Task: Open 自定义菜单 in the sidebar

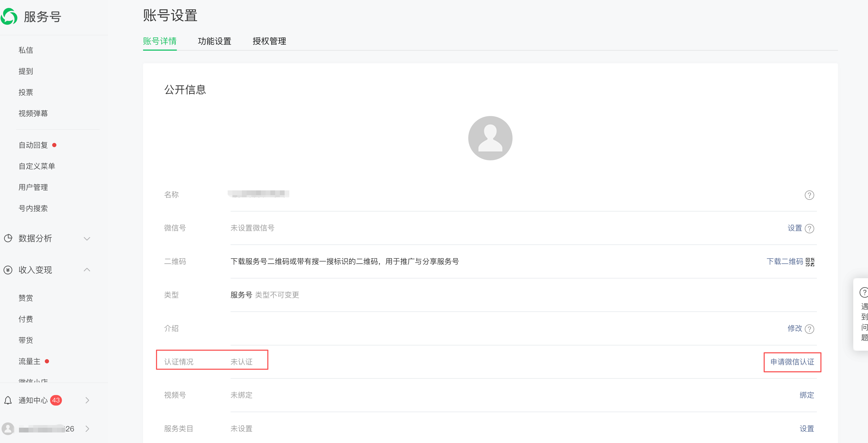Action: (37, 166)
